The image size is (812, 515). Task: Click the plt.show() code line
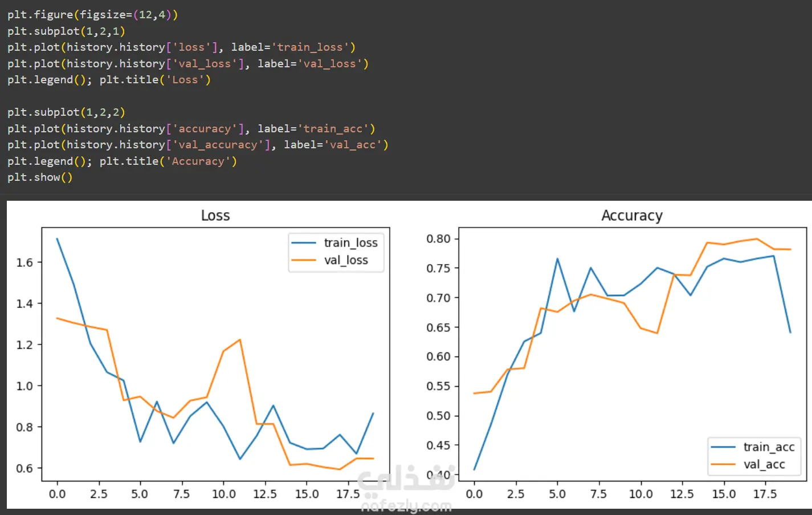(x=40, y=177)
